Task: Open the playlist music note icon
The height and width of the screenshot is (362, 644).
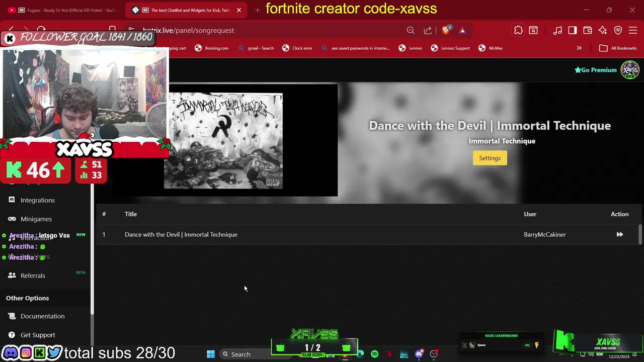Action: point(557,30)
